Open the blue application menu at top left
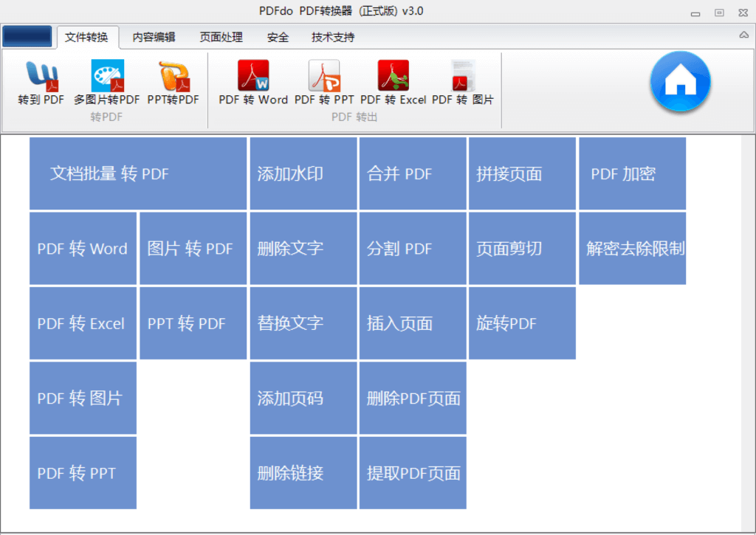 (28, 35)
